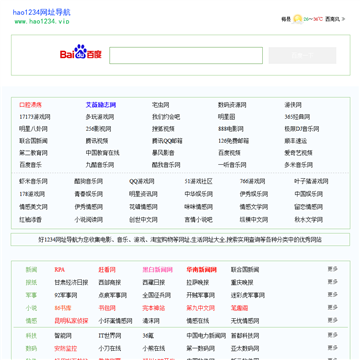Open the 暴风影音 link
Screen dimensions: 360x360
tap(163, 153)
